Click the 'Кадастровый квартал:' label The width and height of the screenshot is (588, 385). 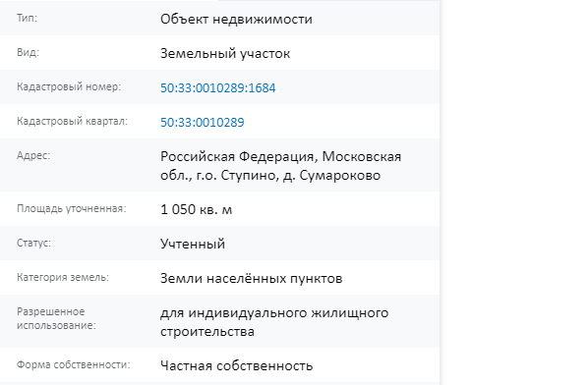[72, 122]
